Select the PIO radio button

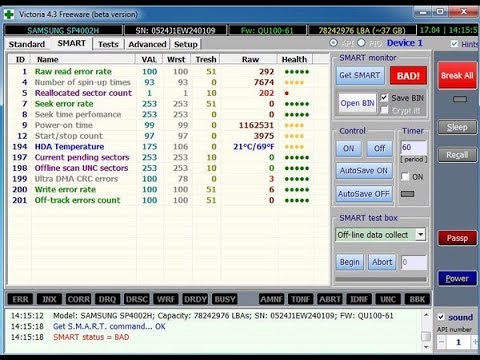click(x=362, y=43)
